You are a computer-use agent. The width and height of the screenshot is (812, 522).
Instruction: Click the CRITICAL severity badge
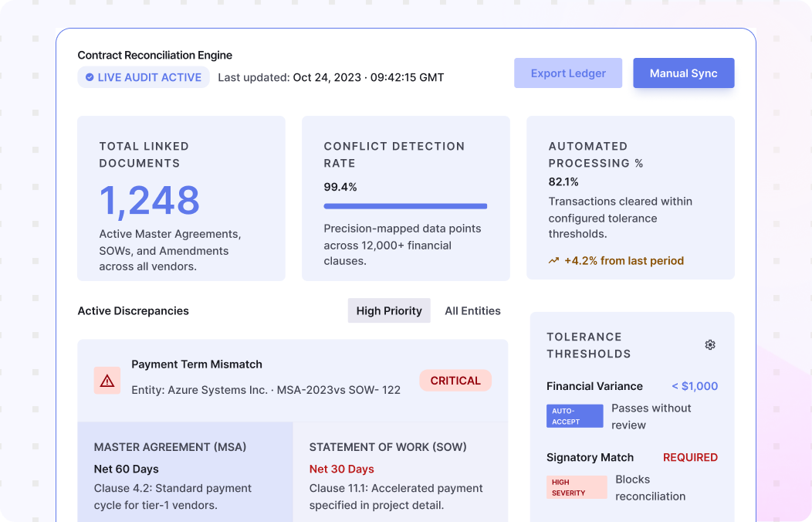tap(455, 381)
